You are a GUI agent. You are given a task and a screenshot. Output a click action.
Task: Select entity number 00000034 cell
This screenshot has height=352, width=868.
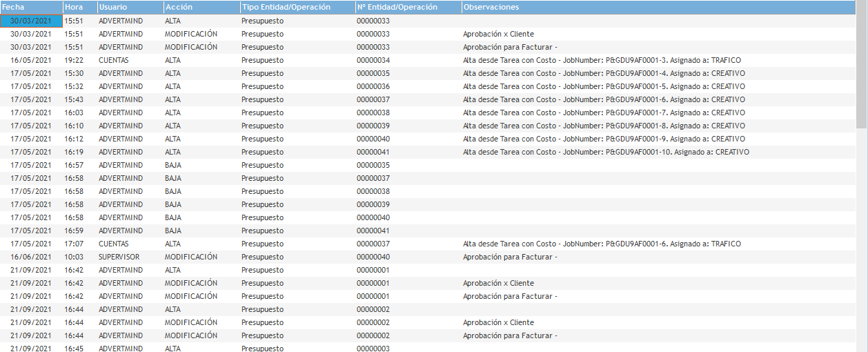373,60
